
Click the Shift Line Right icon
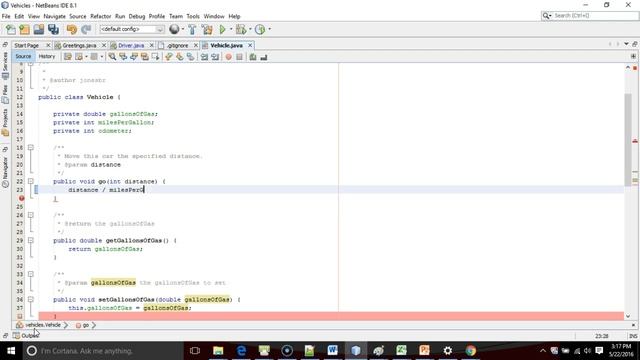[215, 57]
